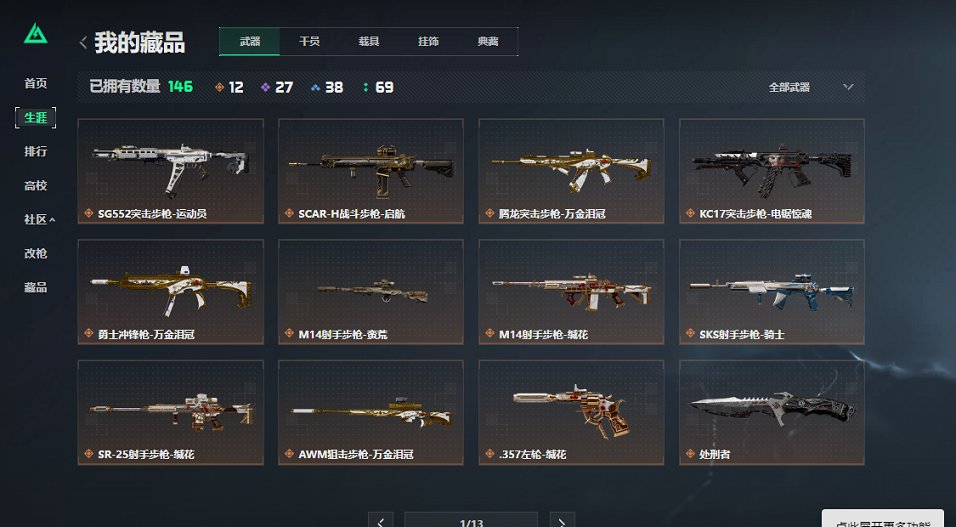The width and height of the screenshot is (956, 527).
Task: Select the SG552突击步枪-运动员 weapon card
Action: tap(171, 171)
